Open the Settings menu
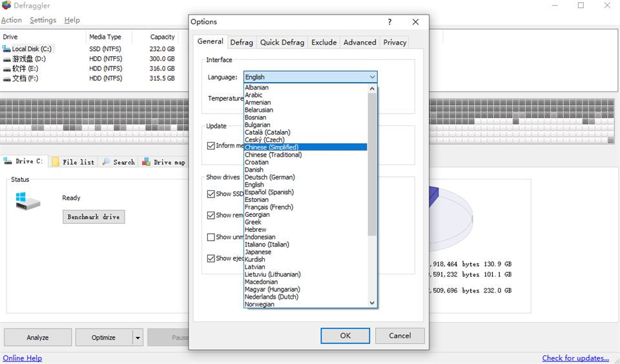 pyautogui.click(x=43, y=20)
